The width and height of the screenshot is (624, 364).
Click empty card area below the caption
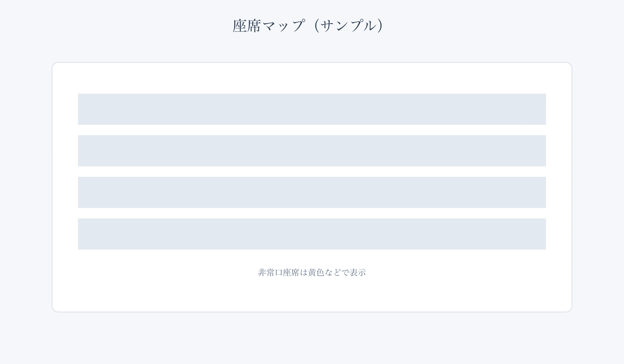pyautogui.click(x=312, y=295)
